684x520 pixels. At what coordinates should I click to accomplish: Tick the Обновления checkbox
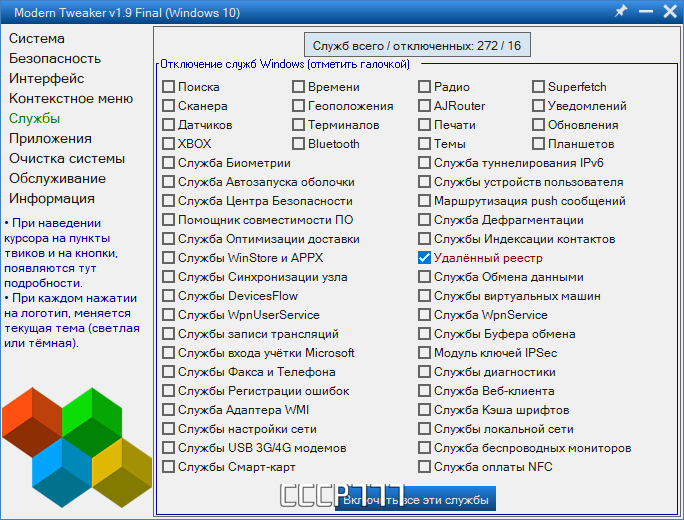click(538, 125)
